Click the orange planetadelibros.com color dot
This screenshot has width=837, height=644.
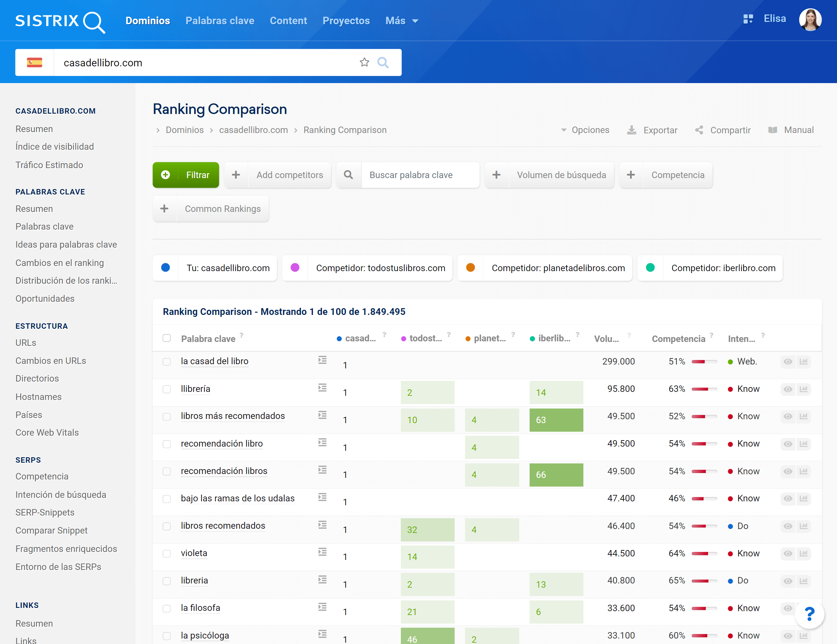click(470, 268)
